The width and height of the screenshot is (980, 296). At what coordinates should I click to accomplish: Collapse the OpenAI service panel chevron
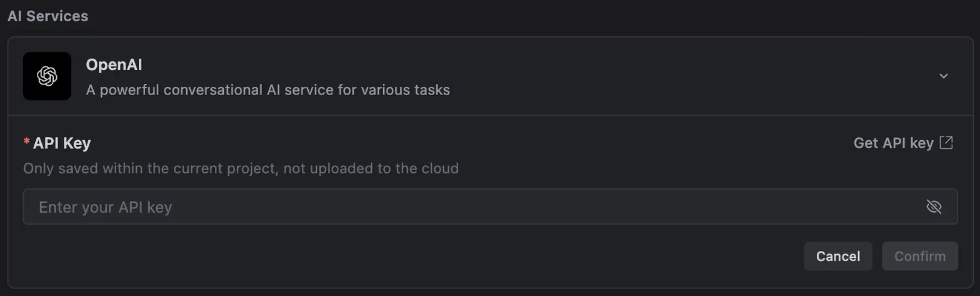tap(944, 76)
